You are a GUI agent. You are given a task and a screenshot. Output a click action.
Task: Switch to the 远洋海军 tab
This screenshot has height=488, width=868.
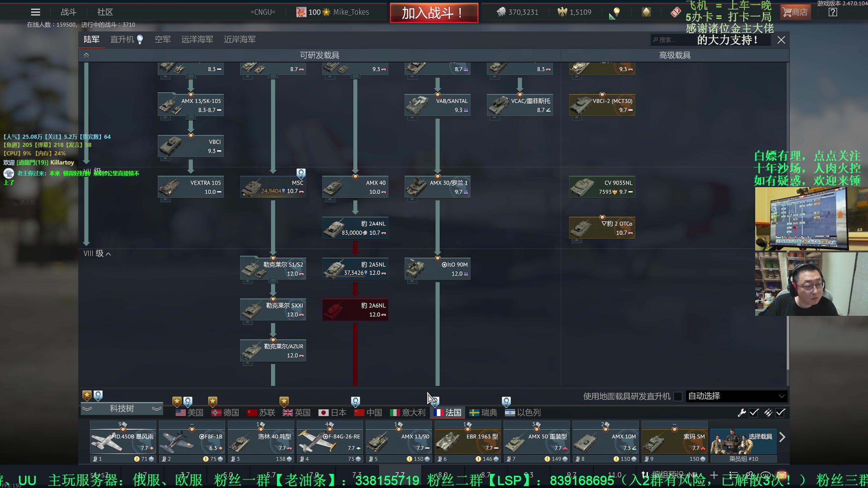[x=197, y=39]
